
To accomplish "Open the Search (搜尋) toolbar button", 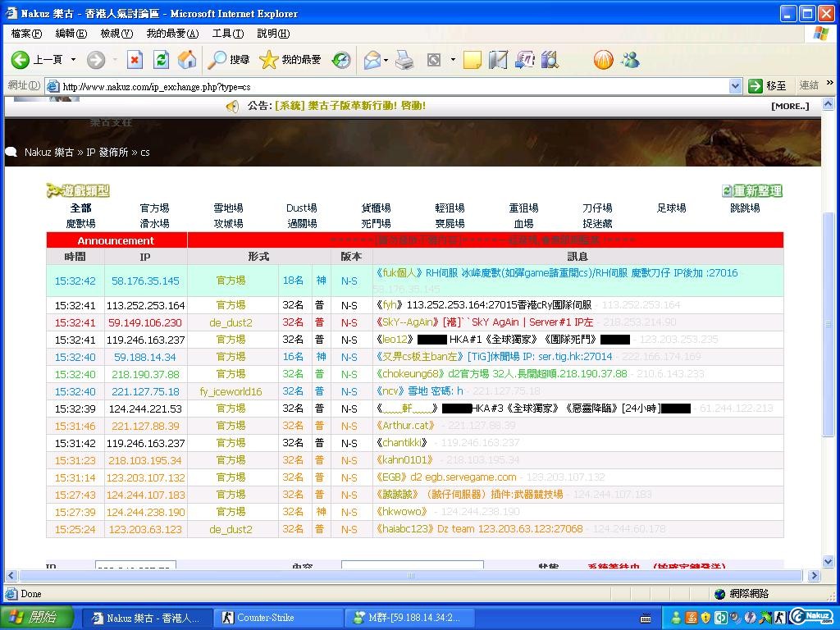I will pos(229,60).
